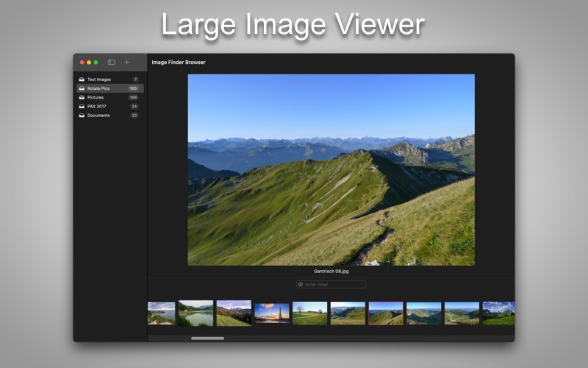Viewport: 588px width, 368px height.
Task: Select the lone tree meadow thumbnail
Action: point(309,314)
